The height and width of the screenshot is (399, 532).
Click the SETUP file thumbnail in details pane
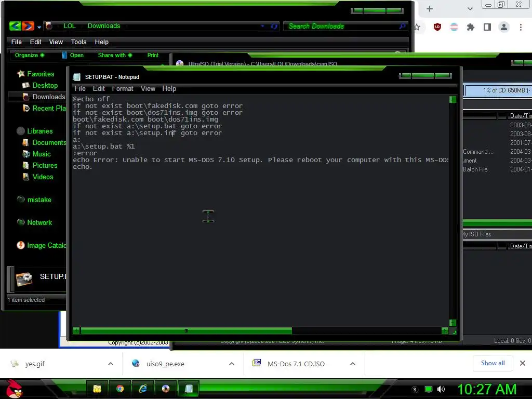(24, 279)
